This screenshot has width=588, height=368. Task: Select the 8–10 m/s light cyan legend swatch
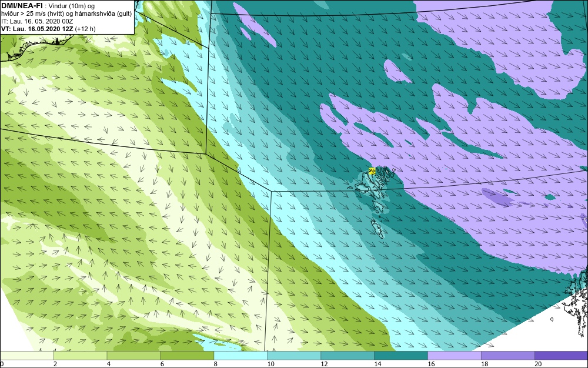(240, 356)
